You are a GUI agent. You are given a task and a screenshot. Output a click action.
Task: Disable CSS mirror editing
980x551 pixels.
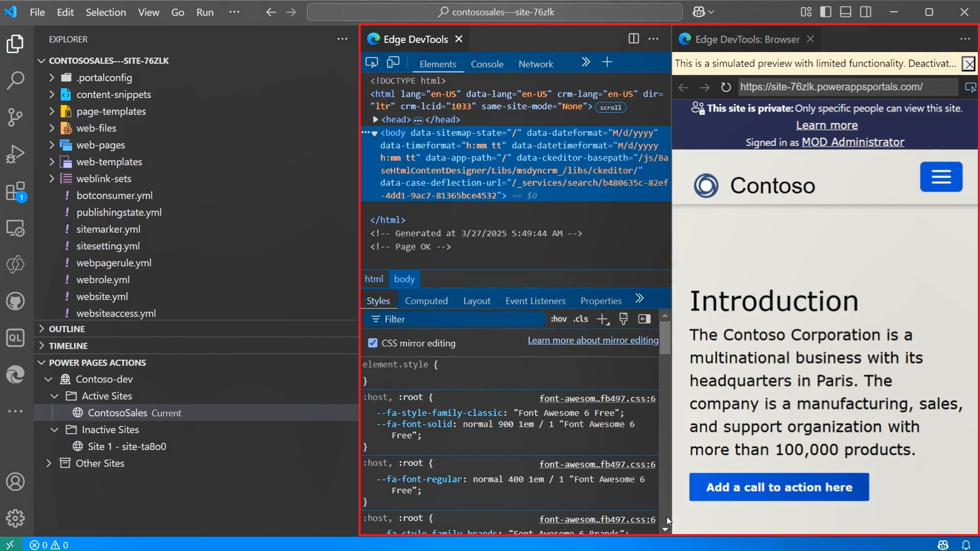373,343
